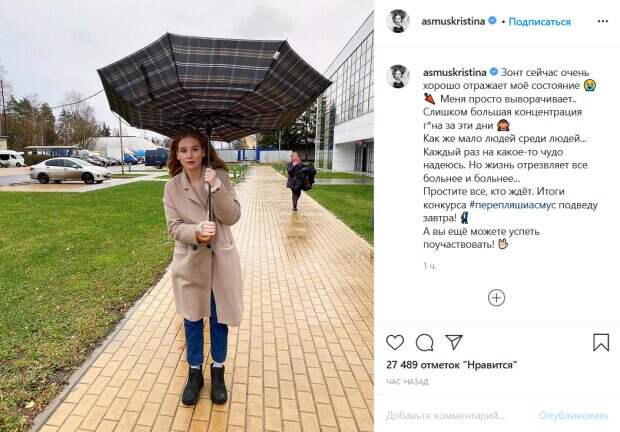Click the час назад timestamp

407,382
